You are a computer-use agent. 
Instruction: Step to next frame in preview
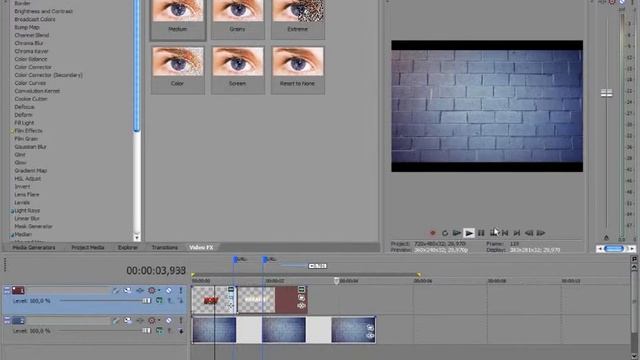point(541,233)
